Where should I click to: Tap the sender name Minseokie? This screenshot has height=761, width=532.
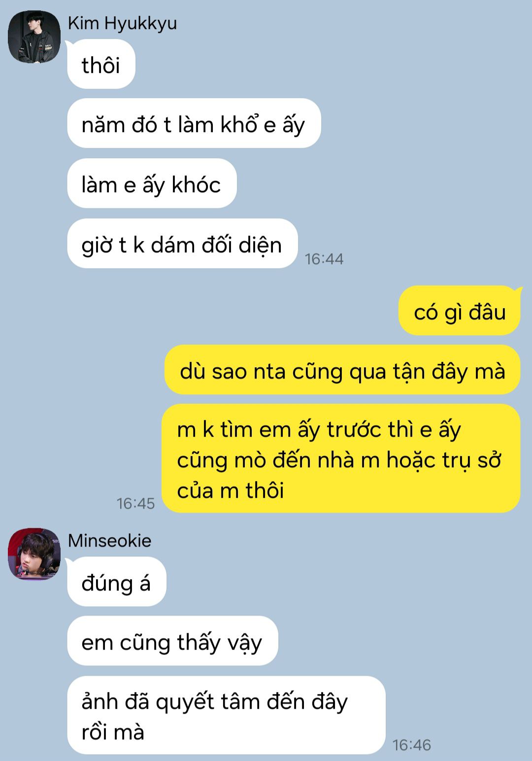click(109, 541)
